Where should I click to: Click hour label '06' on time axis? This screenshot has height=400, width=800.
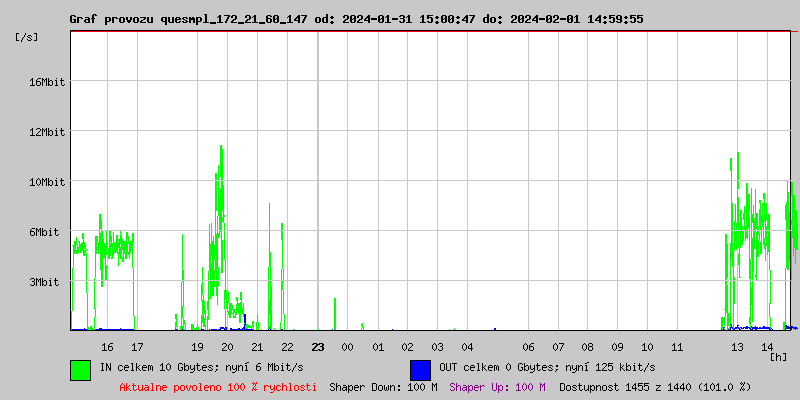pos(528,347)
